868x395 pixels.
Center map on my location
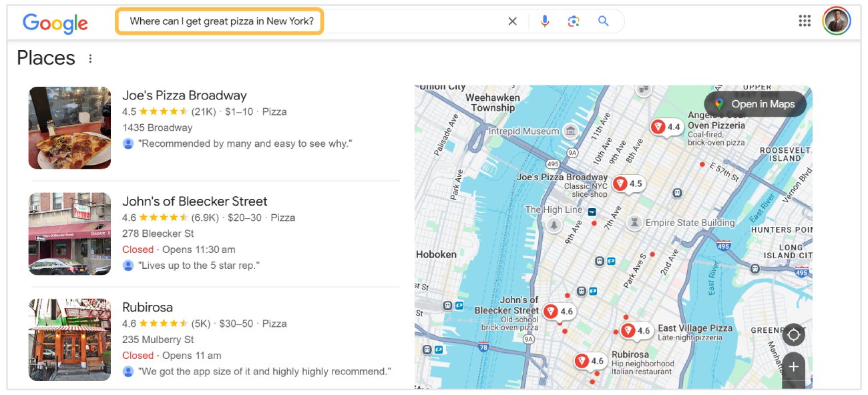(x=793, y=334)
